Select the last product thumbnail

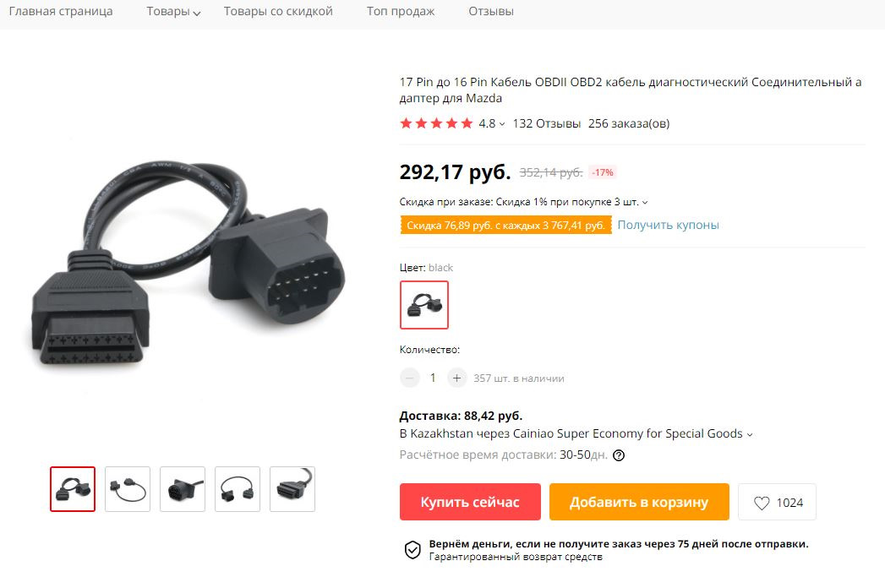292,489
